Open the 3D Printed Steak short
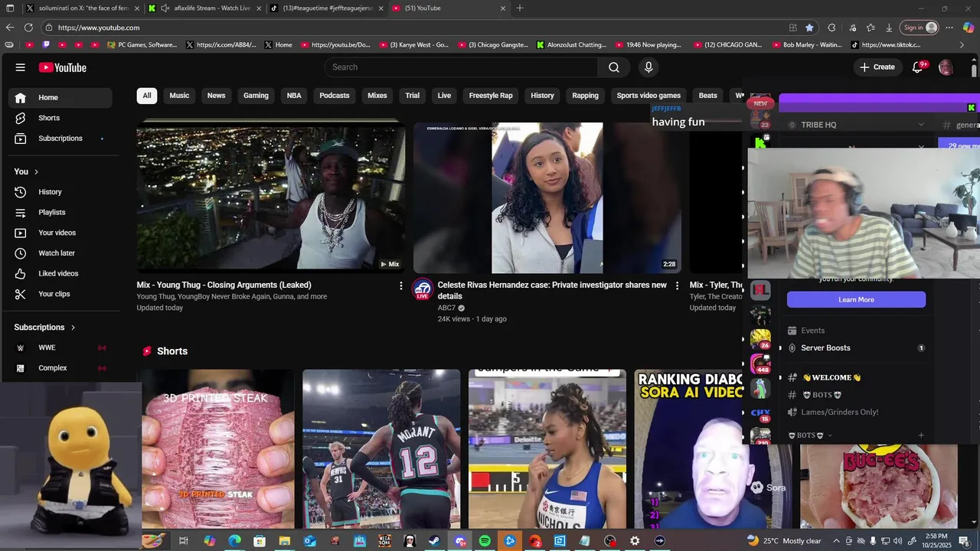 (218, 449)
